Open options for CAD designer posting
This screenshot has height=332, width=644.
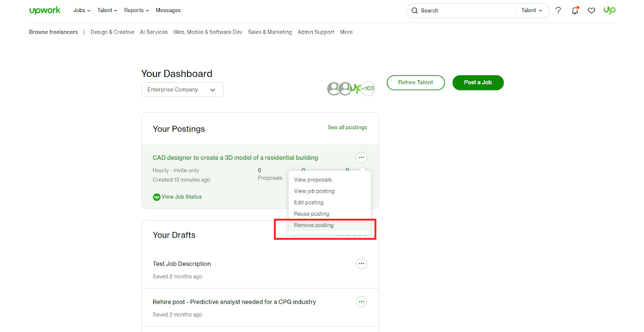point(361,157)
